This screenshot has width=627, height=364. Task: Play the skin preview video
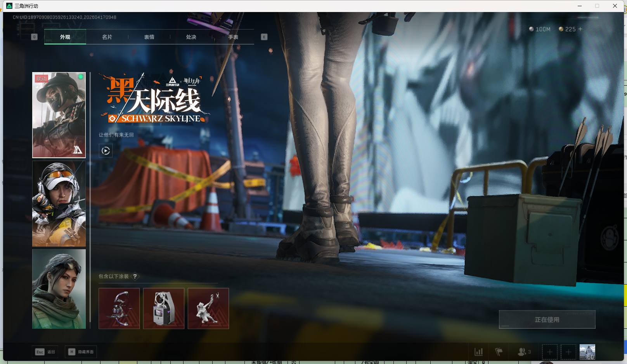(x=106, y=151)
